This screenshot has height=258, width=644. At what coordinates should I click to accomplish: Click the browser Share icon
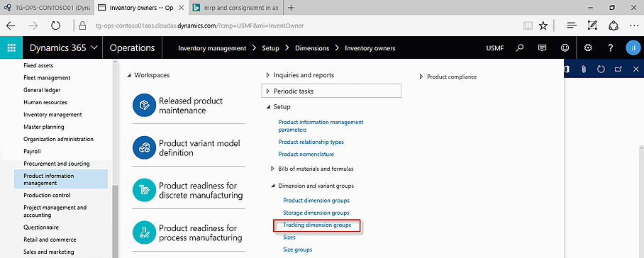tap(614, 26)
